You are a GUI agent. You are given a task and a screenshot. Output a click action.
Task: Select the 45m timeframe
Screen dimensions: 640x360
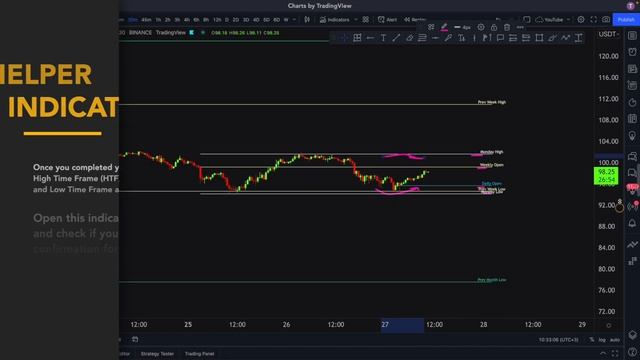[x=146, y=20]
